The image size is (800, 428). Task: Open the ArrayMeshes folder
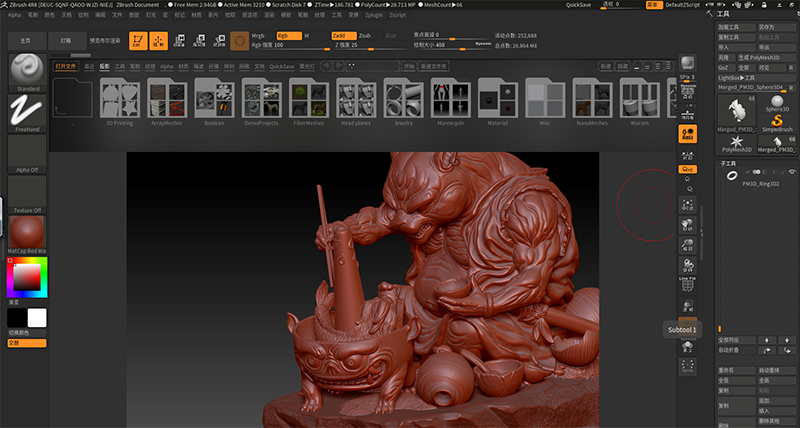167,102
